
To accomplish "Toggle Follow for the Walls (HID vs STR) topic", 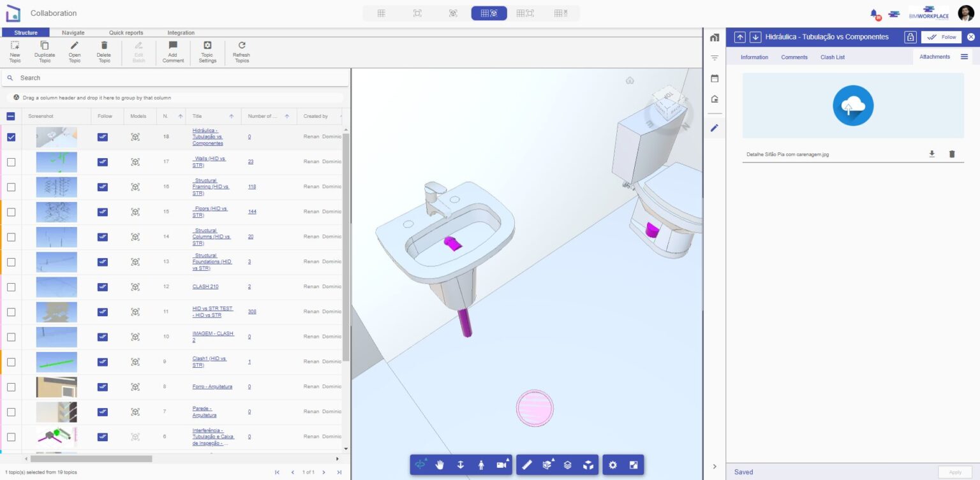I will coord(102,161).
